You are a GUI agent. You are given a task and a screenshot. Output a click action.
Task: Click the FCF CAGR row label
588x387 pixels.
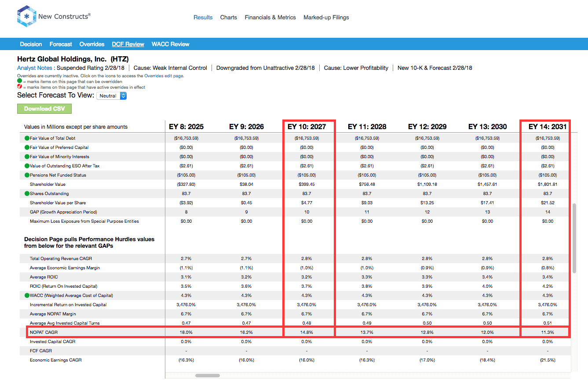[x=41, y=351]
